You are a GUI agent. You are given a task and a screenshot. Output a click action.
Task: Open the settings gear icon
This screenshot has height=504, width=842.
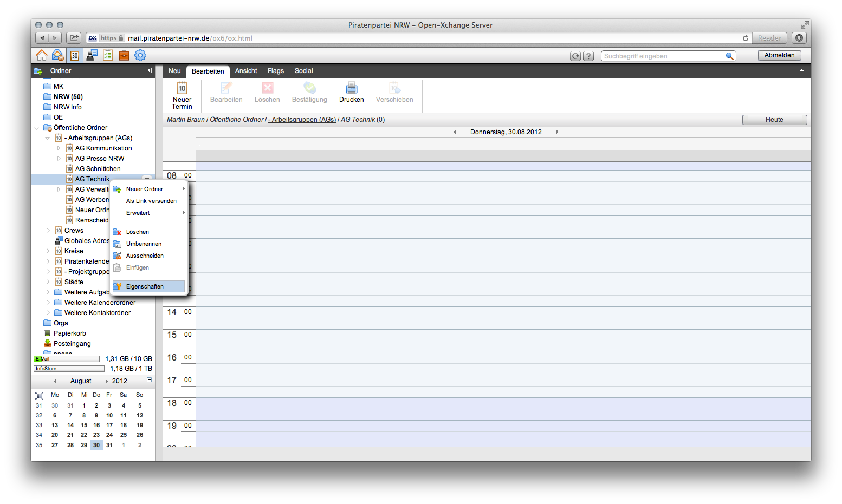point(140,55)
